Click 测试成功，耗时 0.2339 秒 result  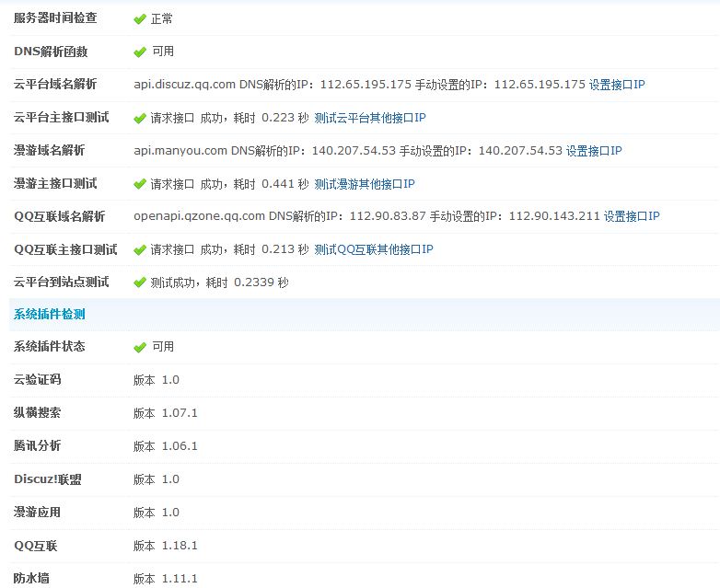coord(219,282)
